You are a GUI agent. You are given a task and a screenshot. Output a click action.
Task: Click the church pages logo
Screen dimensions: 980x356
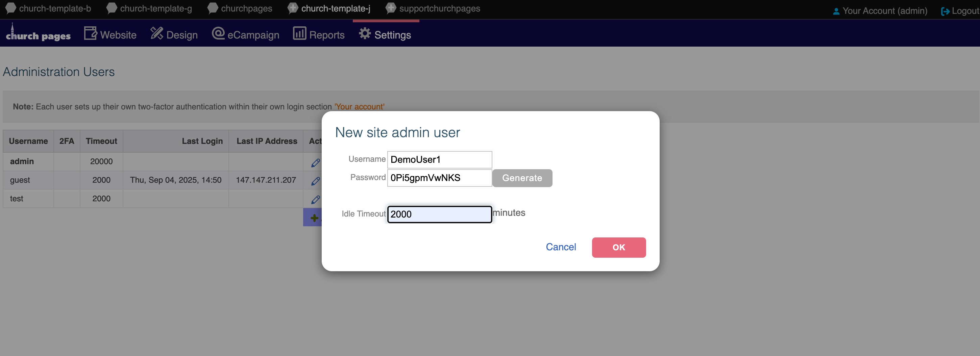38,34
